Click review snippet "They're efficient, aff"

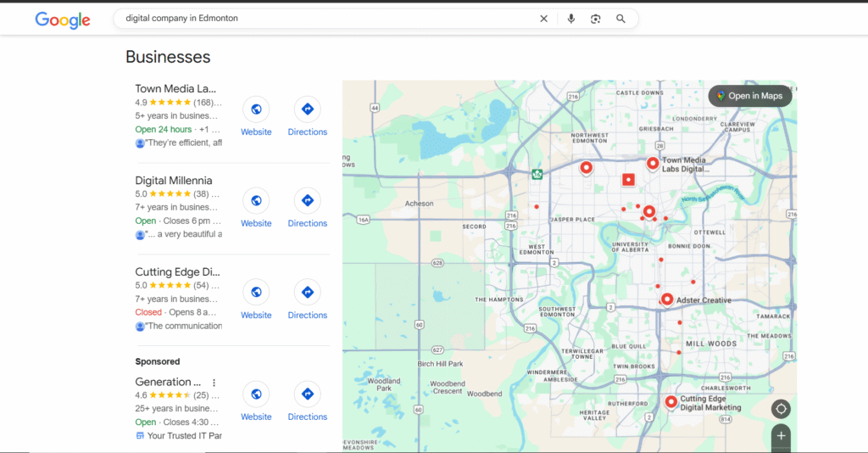point(183,143)
